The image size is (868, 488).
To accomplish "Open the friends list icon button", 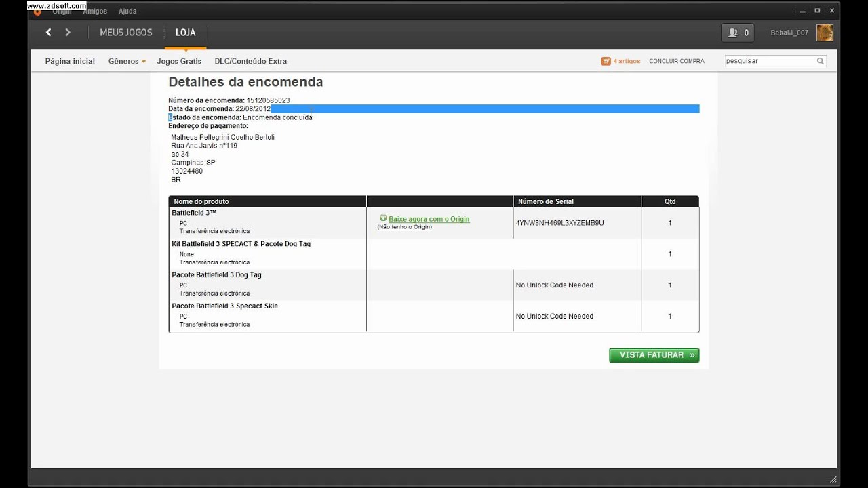I will pos(737,33).
